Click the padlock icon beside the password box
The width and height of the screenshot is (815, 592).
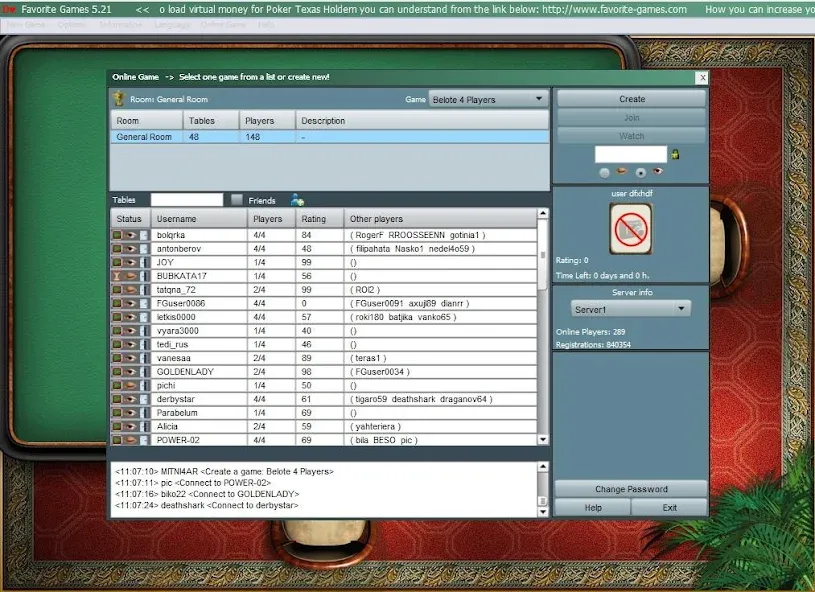pyautogui.click(x=674, y=153)
